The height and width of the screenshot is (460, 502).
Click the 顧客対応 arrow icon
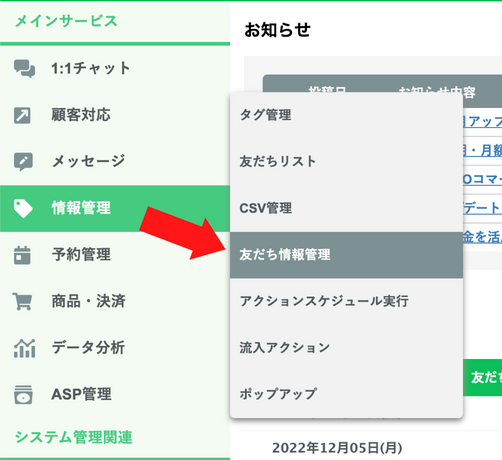point(22,115)
